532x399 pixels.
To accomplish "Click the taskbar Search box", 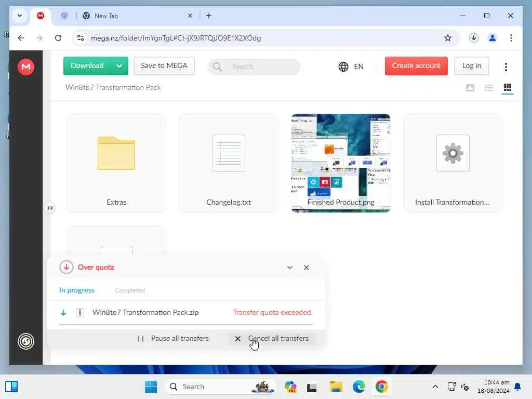I will tap(221, 387).
